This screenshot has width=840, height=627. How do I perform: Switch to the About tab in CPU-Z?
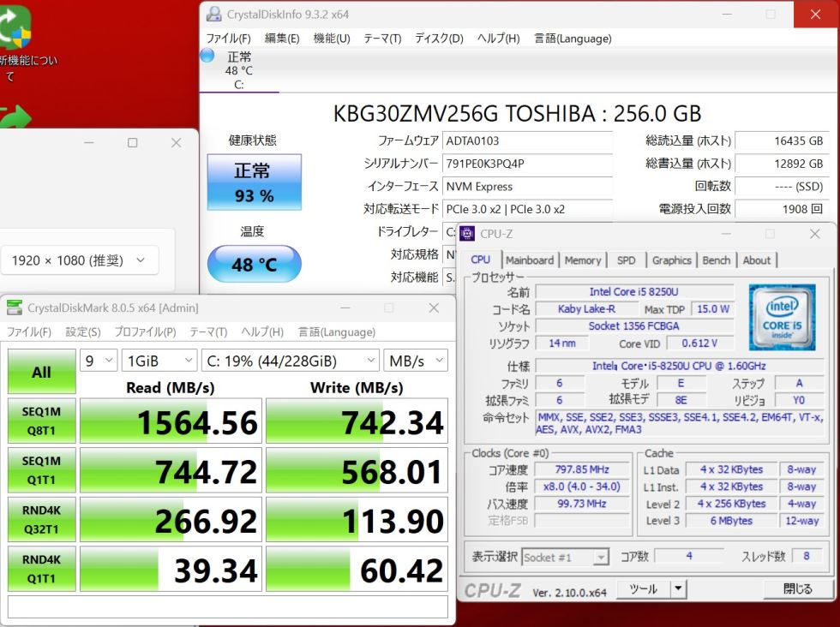tap(756, 260)
